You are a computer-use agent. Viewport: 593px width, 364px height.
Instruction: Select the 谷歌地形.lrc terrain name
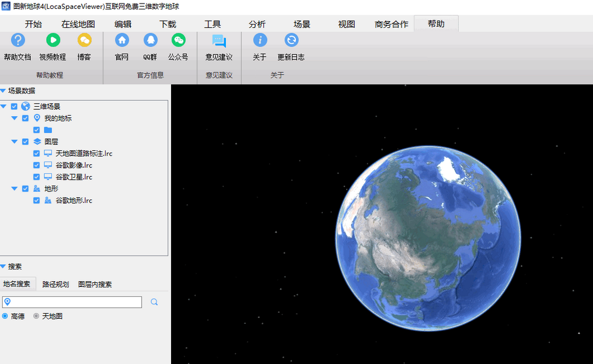click(74, 200)
